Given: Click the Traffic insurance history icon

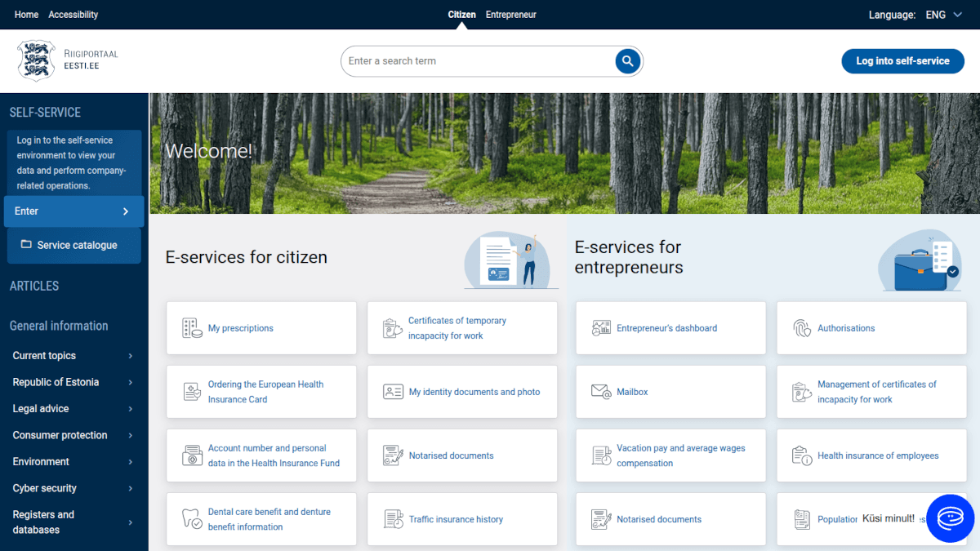Looking at the screenshot, I should click(393, 519).
